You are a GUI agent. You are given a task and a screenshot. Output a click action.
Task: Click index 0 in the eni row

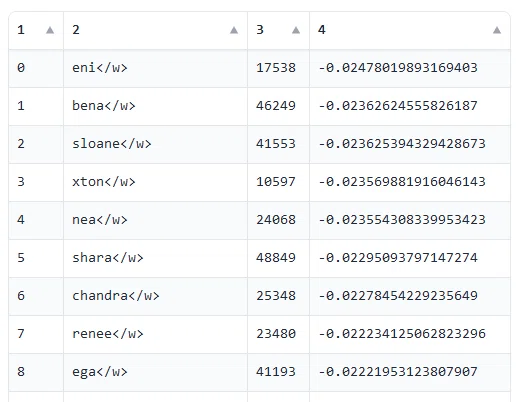[21, 68]
